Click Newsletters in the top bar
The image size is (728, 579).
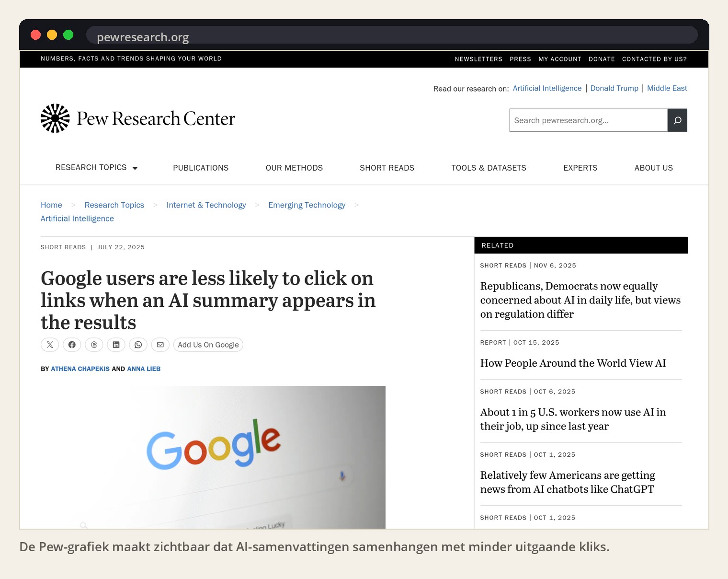[x=478, y=59]
